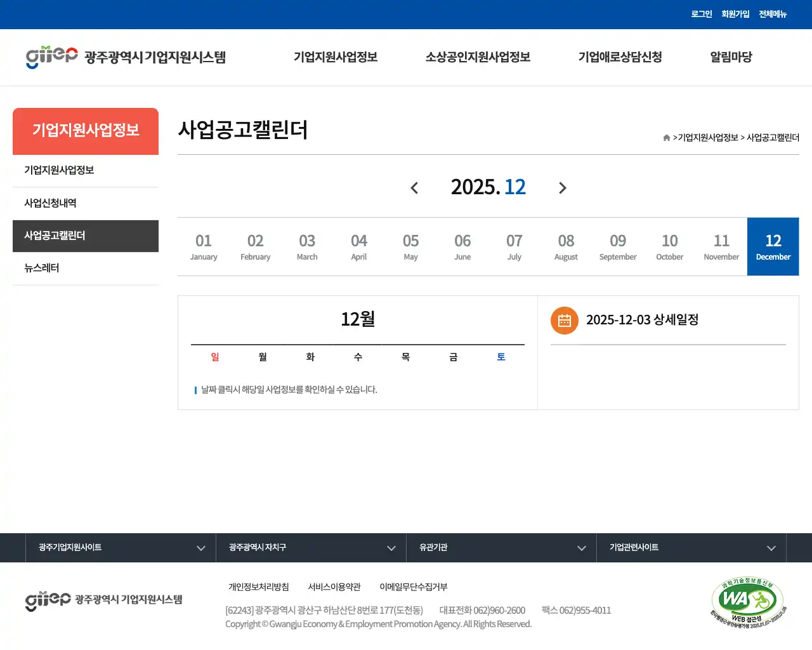Click the 로그인 link
Viewport: 812px width, 650px height.
pyautogui.click(x=702, y=14)
